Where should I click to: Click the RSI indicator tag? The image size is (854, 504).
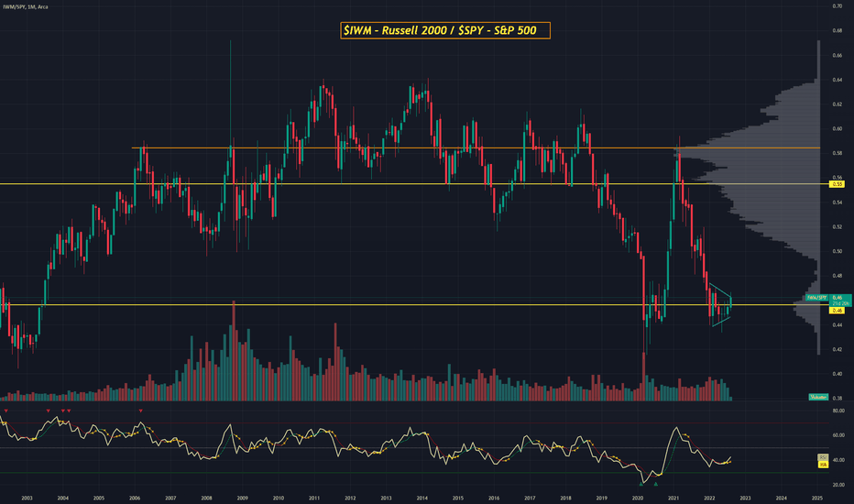pyautogui.click(x=823, y=457)
